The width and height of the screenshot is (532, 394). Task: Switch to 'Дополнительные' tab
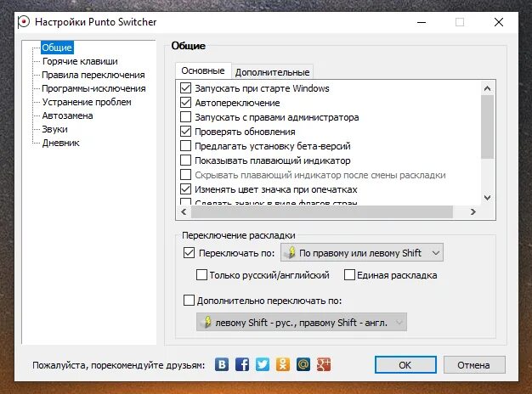point(273,72)
